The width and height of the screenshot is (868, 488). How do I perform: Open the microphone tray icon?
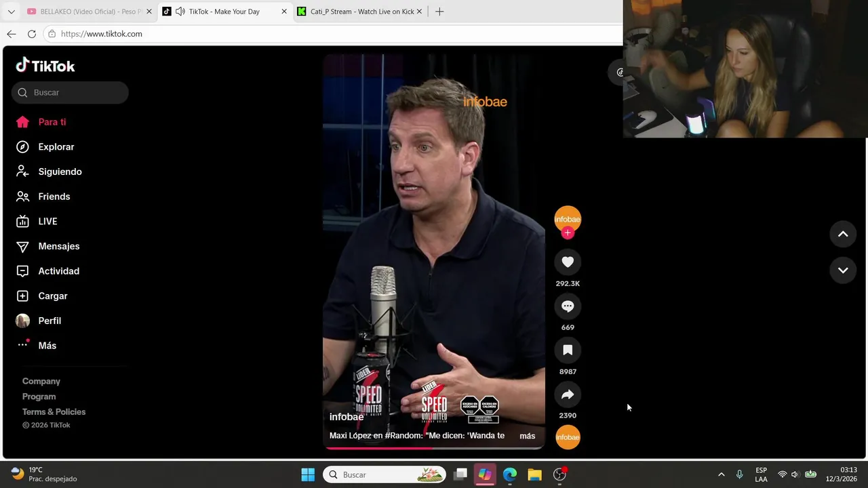[x=739, y=474]
